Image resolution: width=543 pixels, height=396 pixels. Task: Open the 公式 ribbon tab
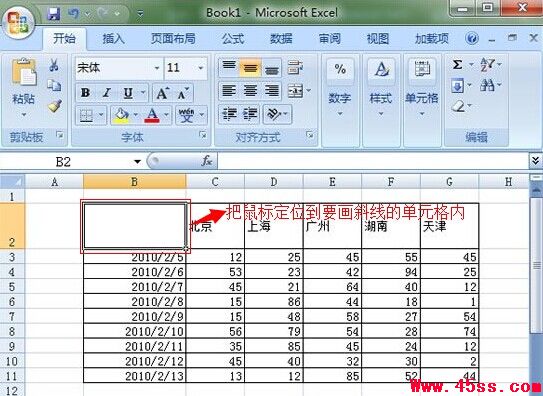(x=233, y=38)
